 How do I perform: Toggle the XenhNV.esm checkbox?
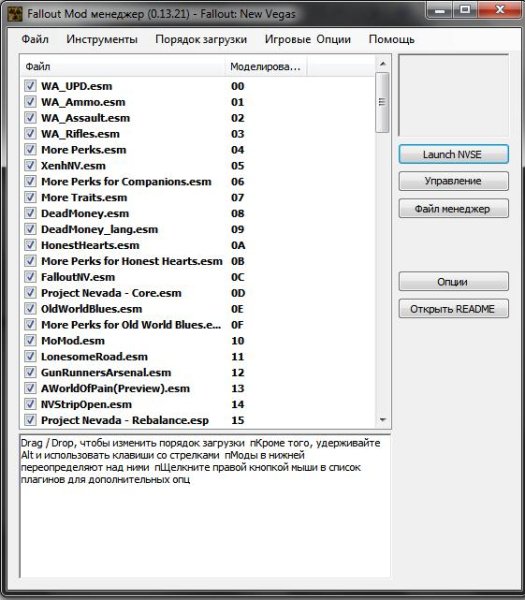(30, 165)
